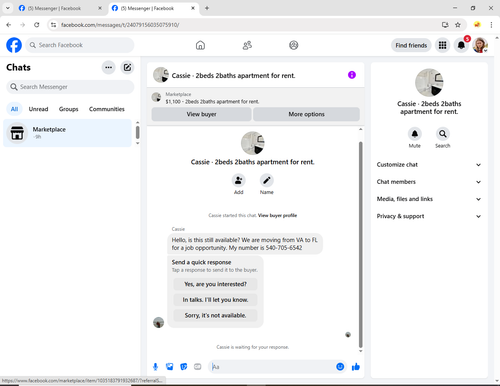Expand the Customize chat section

coord(429,165)
